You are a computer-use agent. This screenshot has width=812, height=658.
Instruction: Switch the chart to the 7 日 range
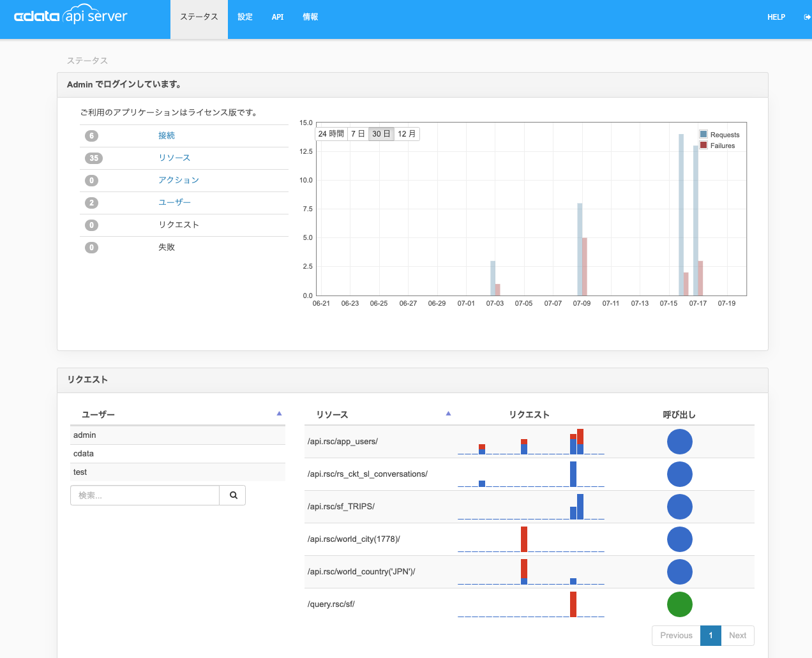(x=357, y=133)
